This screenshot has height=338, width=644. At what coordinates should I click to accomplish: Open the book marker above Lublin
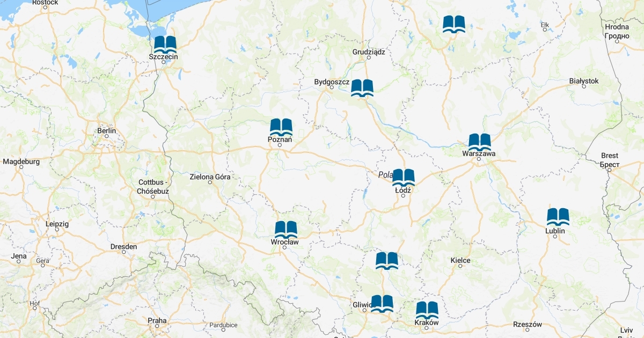[558, 216]
